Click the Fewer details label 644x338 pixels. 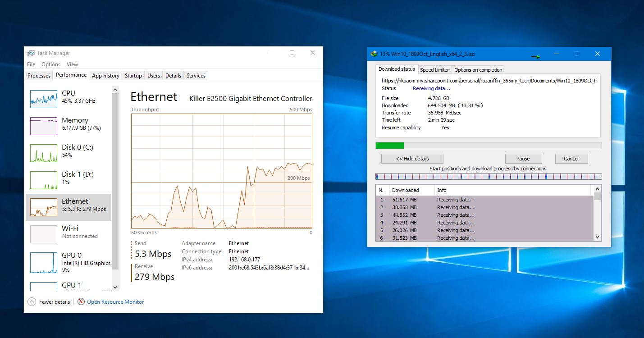click(x=55, y=302)
